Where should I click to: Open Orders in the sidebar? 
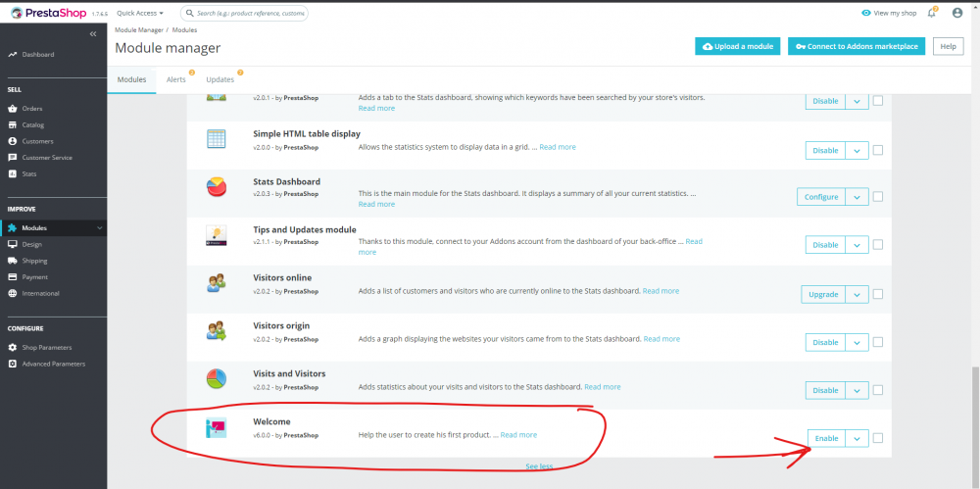point(32,108)
